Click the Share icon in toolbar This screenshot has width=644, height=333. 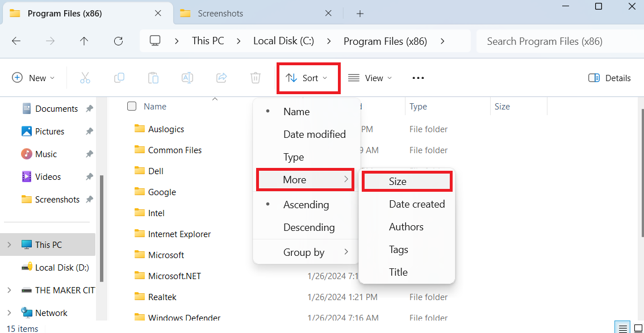coord(221,78)
